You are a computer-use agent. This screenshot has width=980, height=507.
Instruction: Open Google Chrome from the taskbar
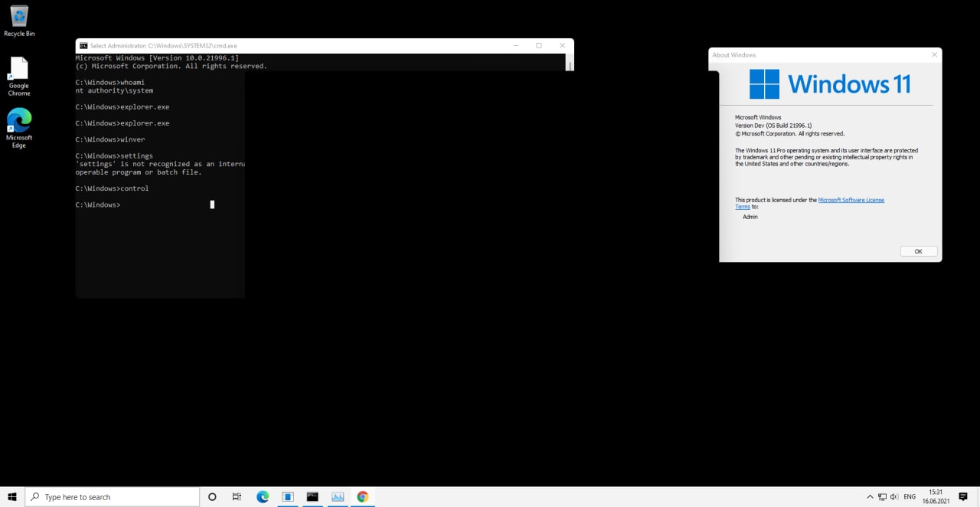tap(362, 497)
